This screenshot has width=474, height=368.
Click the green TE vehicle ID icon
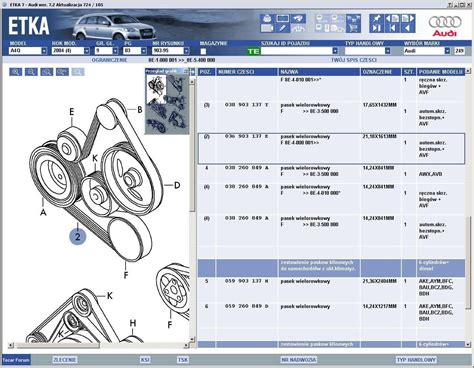(x=253, y=51)
